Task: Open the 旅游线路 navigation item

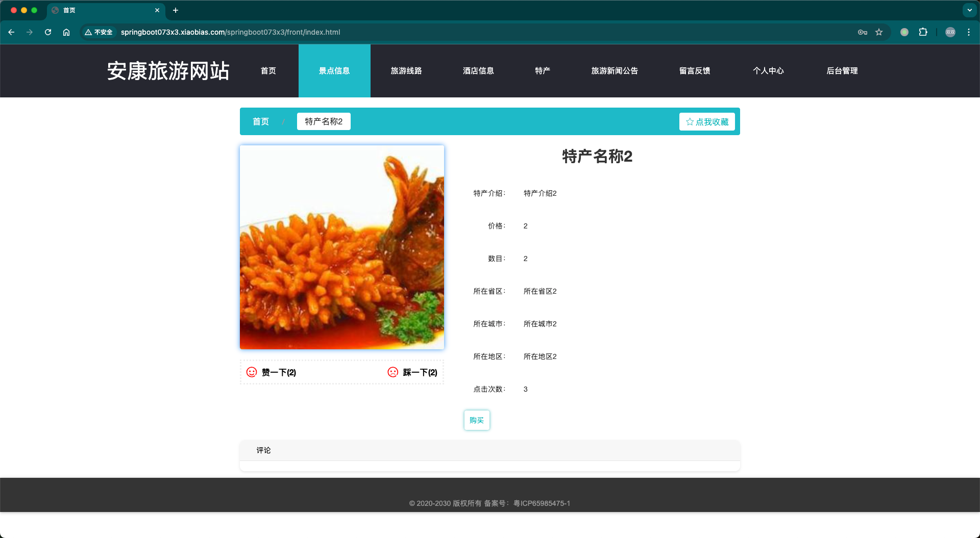Action: pyautogui.click(x=406, y=71)
